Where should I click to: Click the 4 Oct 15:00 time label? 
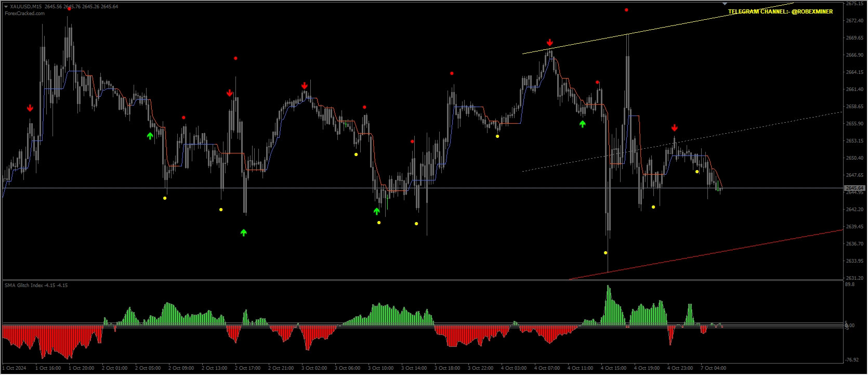(x=613, y=368)
